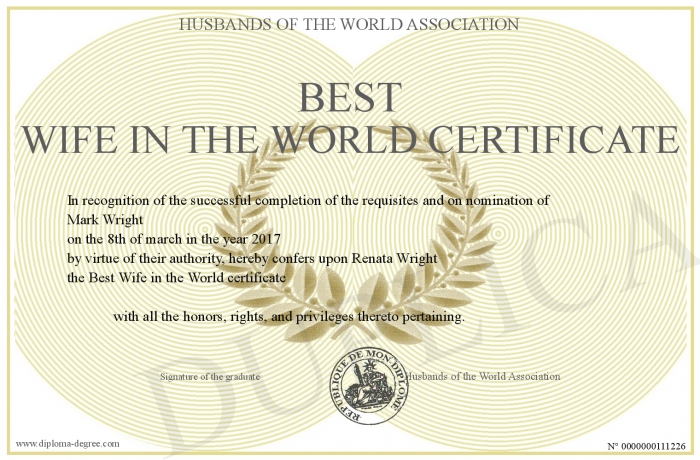Click the title line 'WIFE IN THE WORLD CERTIFICATE'

(x=351, y=139)
